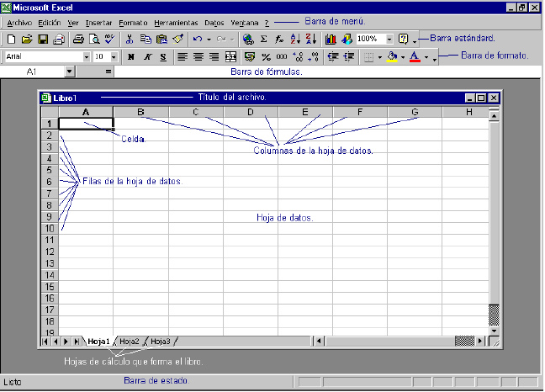Select column C header
Screen dimensions: 545x392
tap(195, 112)
